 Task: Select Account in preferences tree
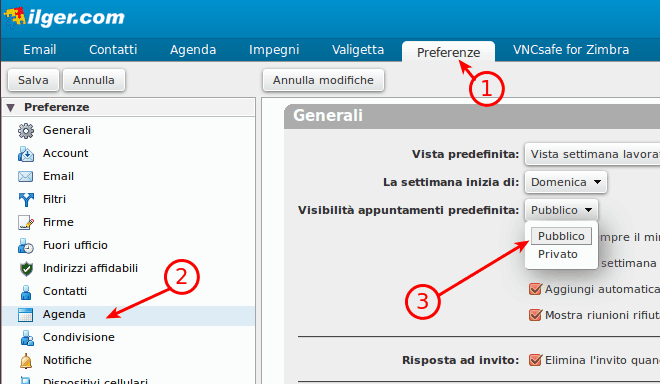(x=128, y=154)
